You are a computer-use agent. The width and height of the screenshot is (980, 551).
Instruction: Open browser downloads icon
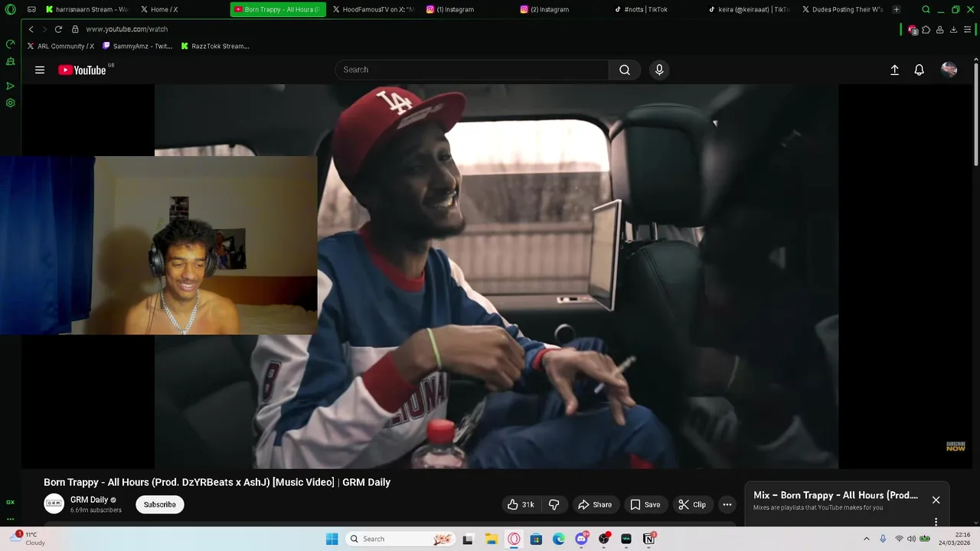pos(953,29)
